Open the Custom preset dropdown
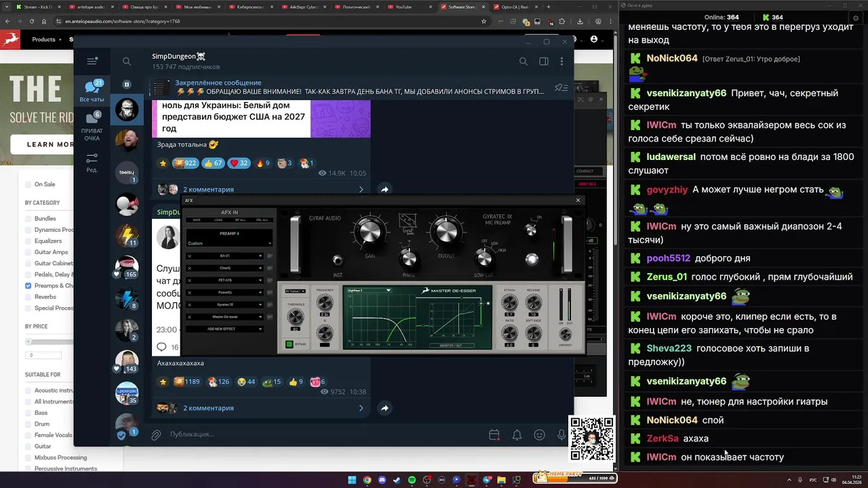The image size is (868, 488). 229,243
